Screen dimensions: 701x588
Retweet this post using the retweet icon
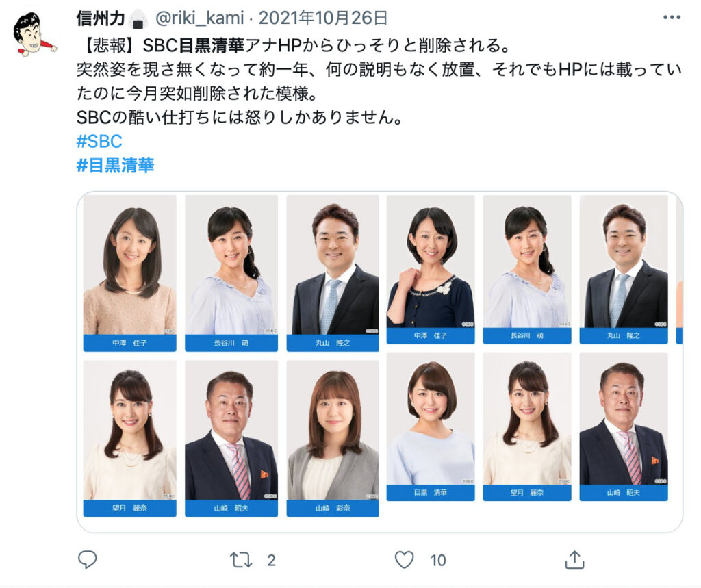pyautogui.click(x=240, y=560)
